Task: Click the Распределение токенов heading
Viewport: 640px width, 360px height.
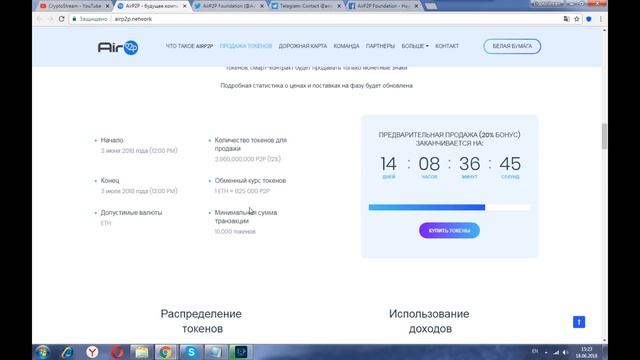Action: click(x=201, y=321)
